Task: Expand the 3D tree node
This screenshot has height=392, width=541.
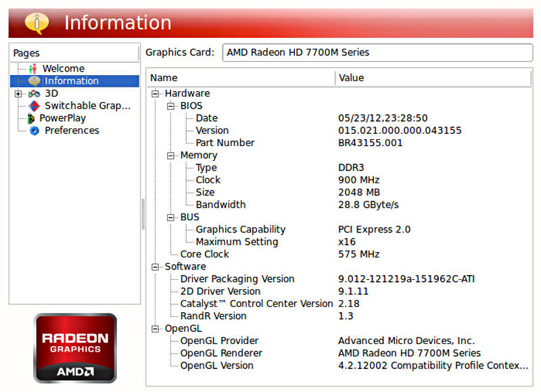Action: point(18,94)
